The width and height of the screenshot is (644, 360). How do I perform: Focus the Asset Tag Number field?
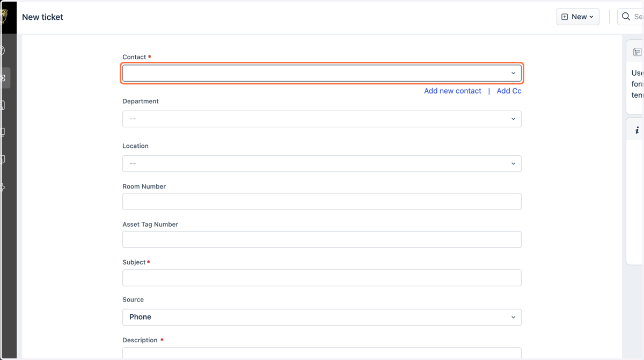[x=322, y=239]
